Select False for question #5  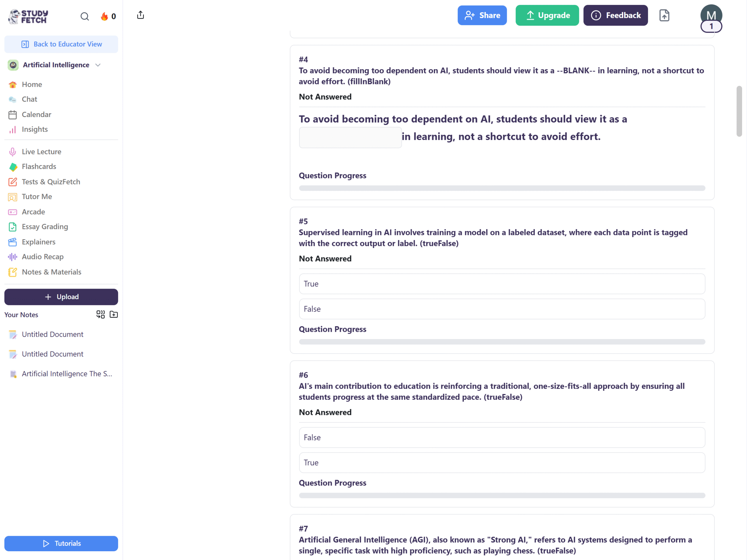click(502, 309)
